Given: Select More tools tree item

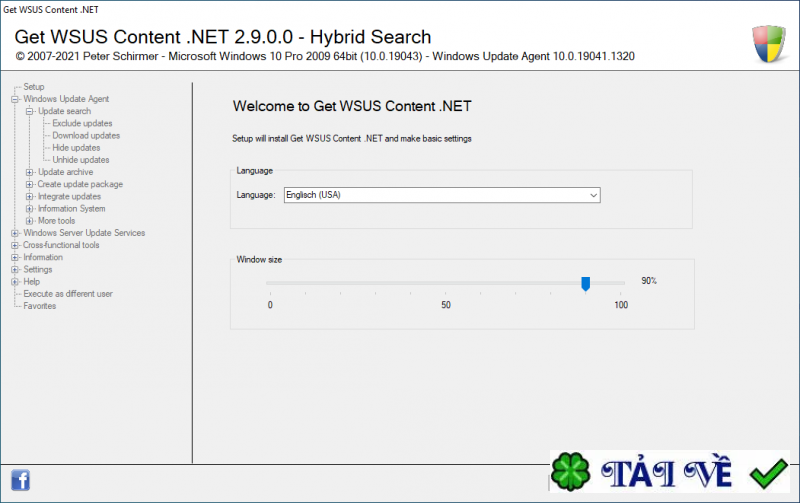Looking at the screenshot, I should tap(57, 221).
